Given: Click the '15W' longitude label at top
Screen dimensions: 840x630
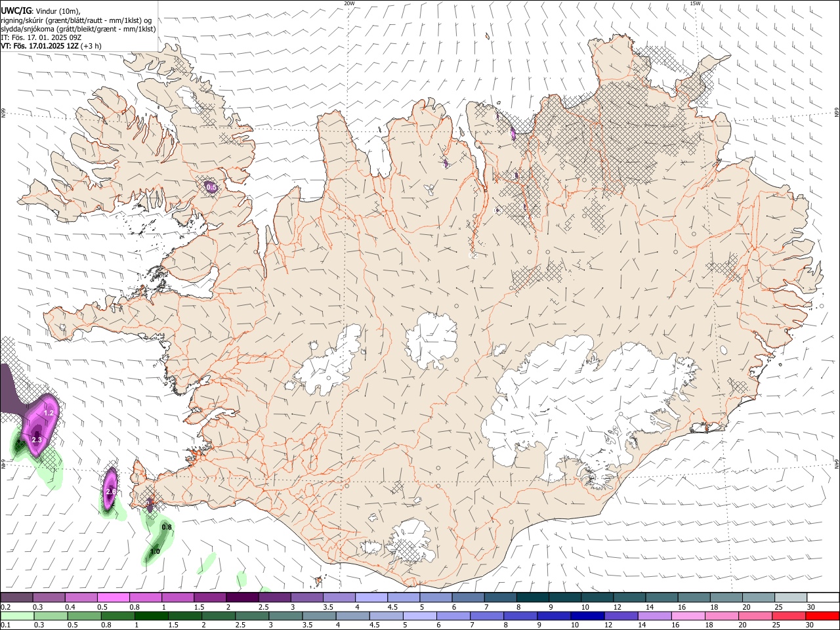Looking at the screenshot, I should [695, 3].
